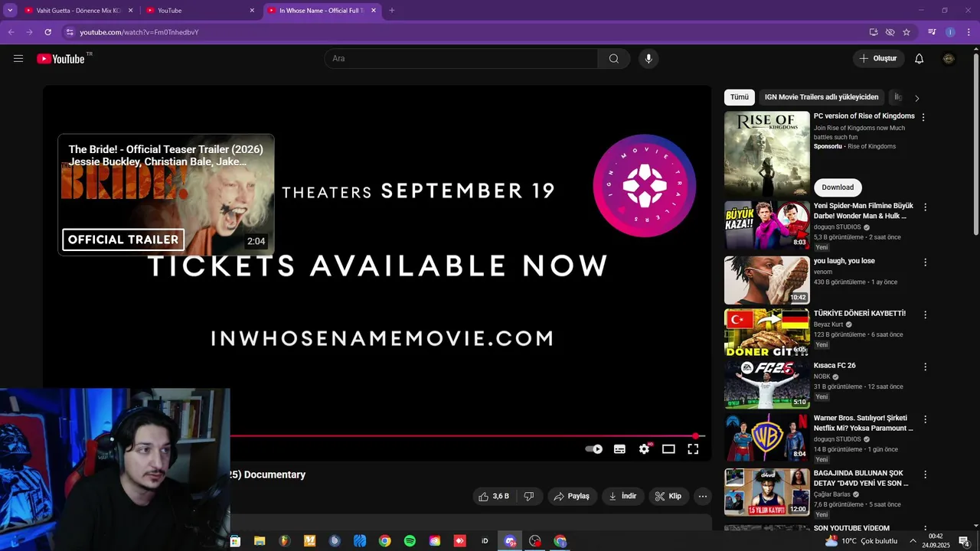Open the browser's media controls icon
This screenshot has width=980, height=551.
pos(932,32)
